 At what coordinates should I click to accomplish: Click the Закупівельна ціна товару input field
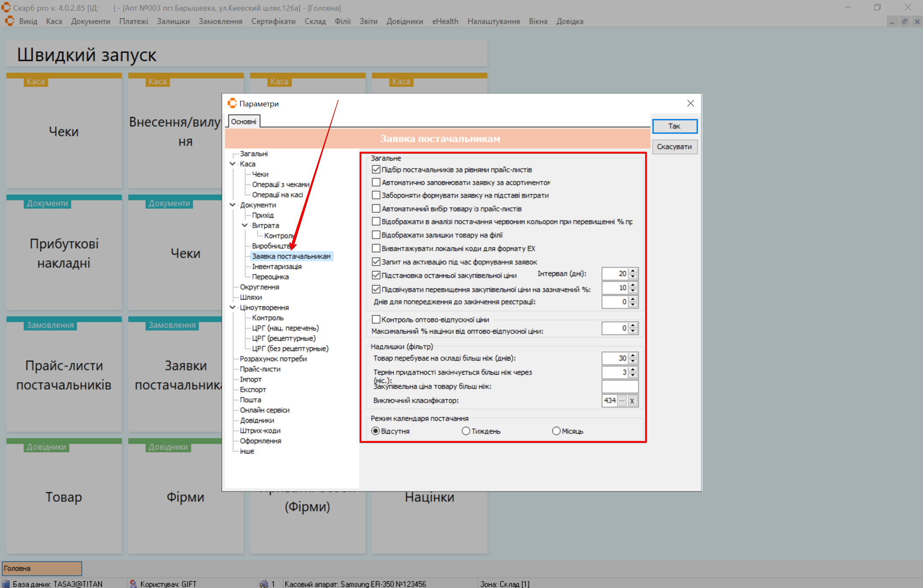619,387
